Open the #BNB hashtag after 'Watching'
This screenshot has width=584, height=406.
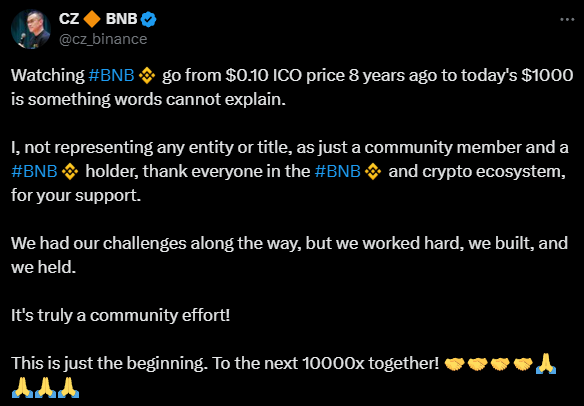click(111, 76)
